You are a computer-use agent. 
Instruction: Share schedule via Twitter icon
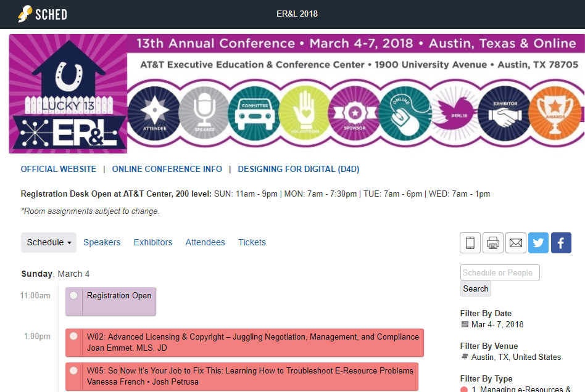click(538, 243)
